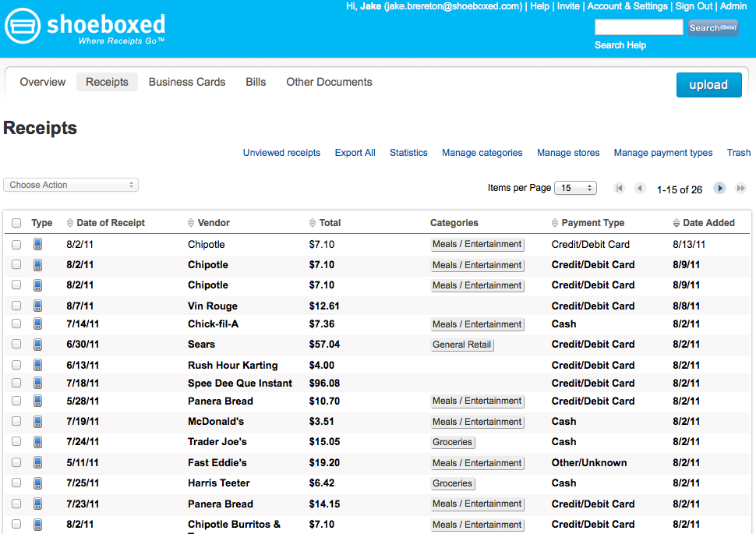Go to the Bills tab
Image resolution: width=756 pixels, height=534 pixels.
pos(256,82)
